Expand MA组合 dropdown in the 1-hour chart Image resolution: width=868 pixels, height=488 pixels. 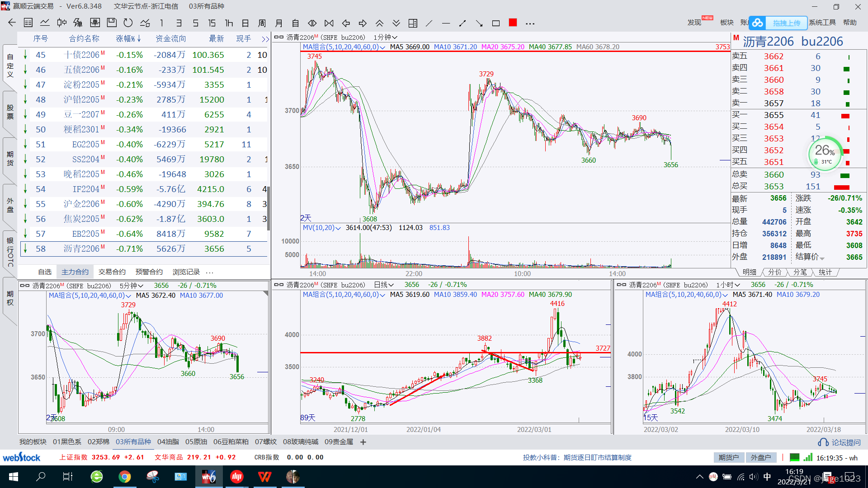[725, 295]
